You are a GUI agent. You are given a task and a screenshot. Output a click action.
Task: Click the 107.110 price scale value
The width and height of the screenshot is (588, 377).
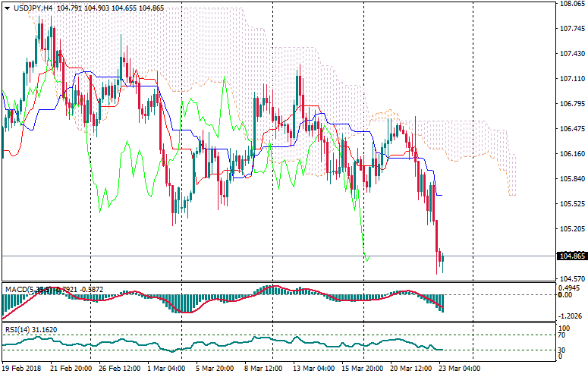pyautogui.click(x=571, y=79)
